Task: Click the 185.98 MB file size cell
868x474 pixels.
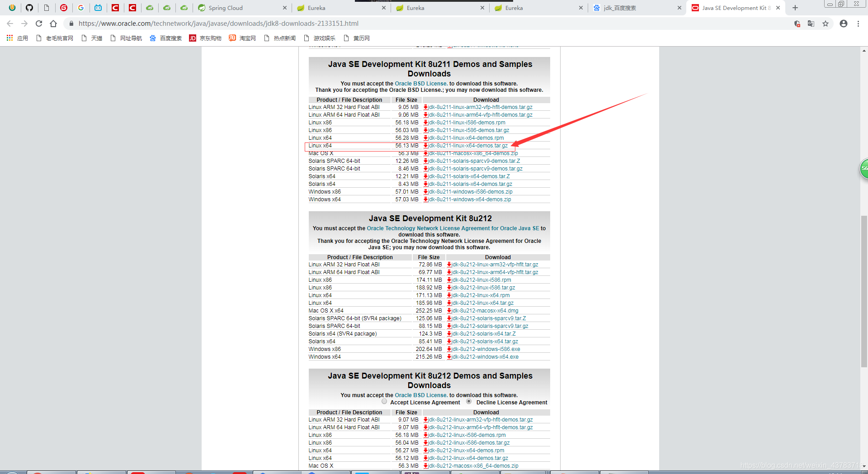Action: coord(429,303)
